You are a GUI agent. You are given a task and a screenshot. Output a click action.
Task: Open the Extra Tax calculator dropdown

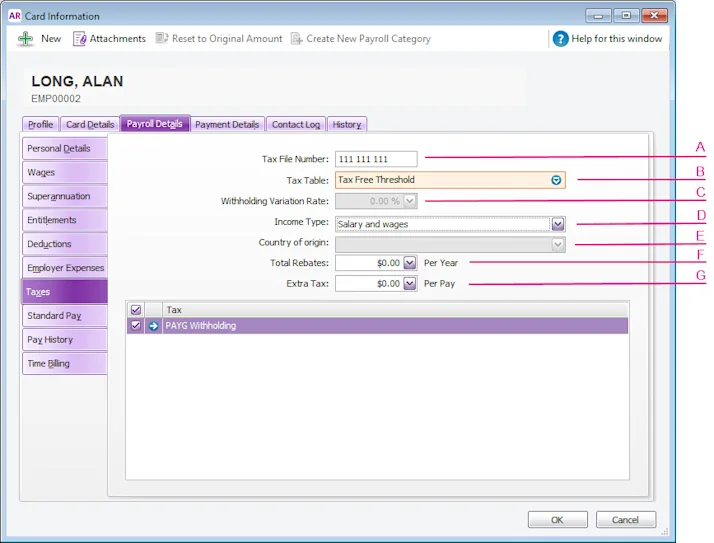coord(410,283)
